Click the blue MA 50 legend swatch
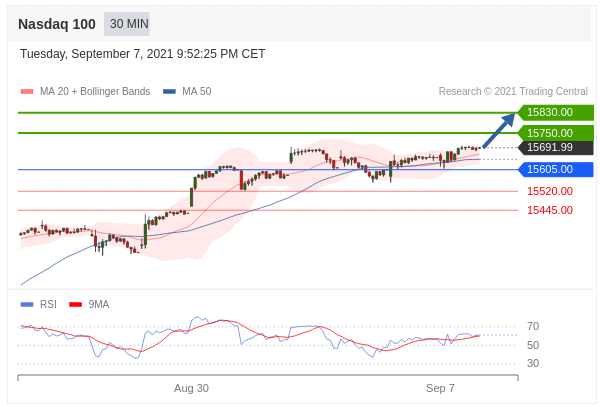The width and height of the screenshot is (600, 407). (x=169, y=92)
